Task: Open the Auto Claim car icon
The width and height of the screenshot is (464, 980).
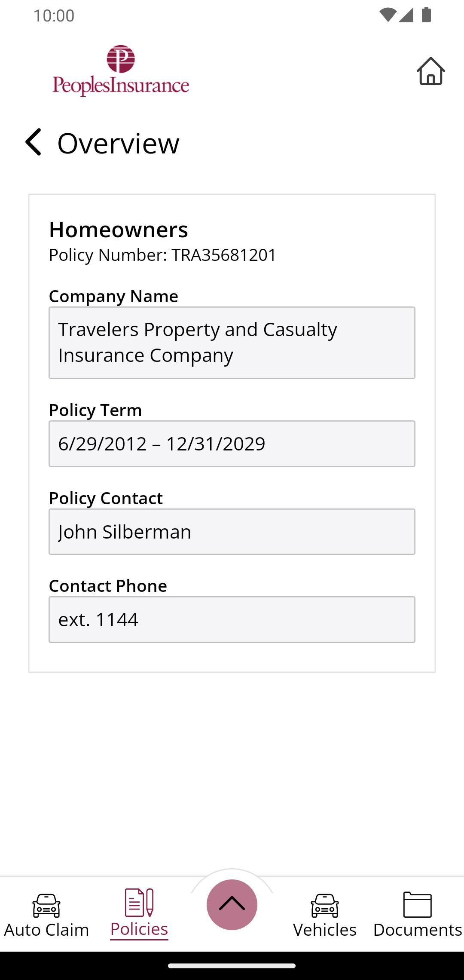Action: (x=46, y=905)
